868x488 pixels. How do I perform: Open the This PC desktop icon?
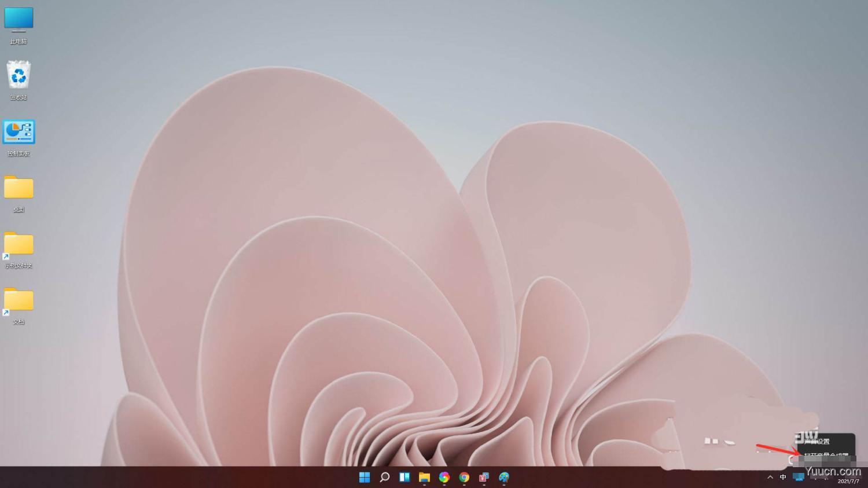[19, 25]
